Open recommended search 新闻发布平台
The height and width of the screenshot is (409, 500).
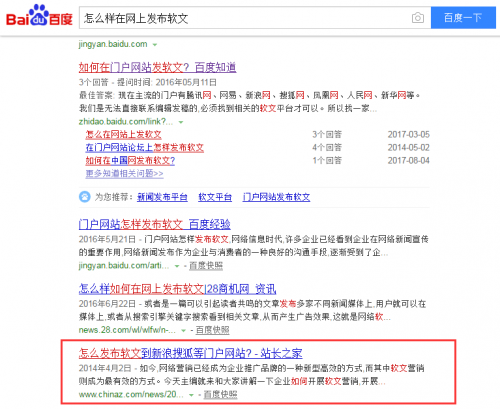point(162,197)
